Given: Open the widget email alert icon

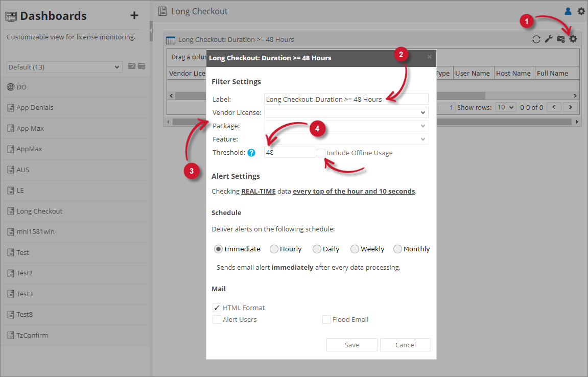Looking at the screenshot, I should pos(560,39).
